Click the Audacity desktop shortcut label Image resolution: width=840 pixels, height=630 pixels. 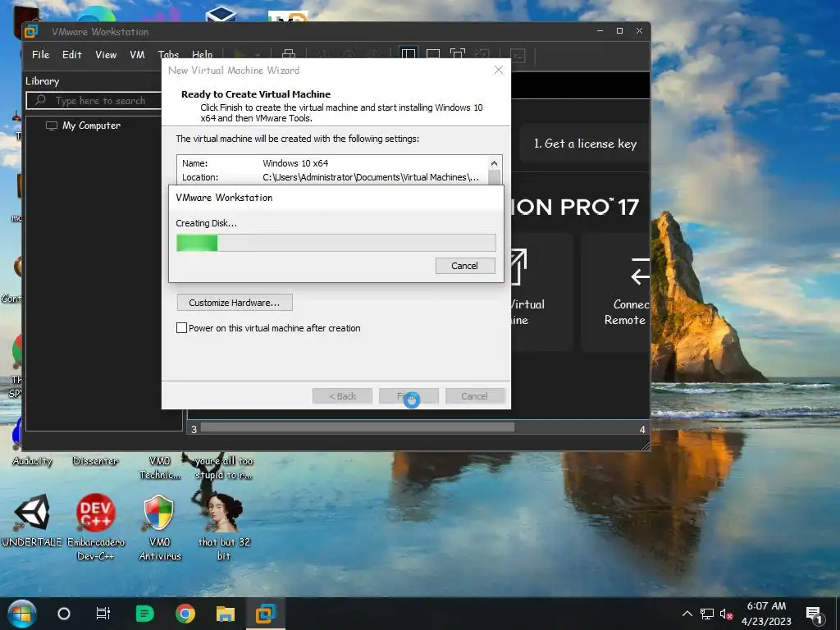tap(33, 461)
